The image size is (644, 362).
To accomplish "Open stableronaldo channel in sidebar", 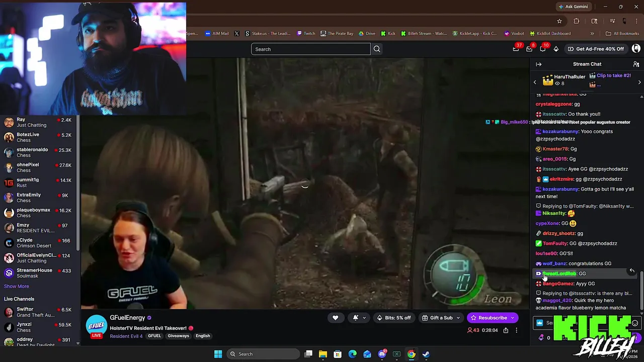I will pyautogui.click(x=38, y=152).
